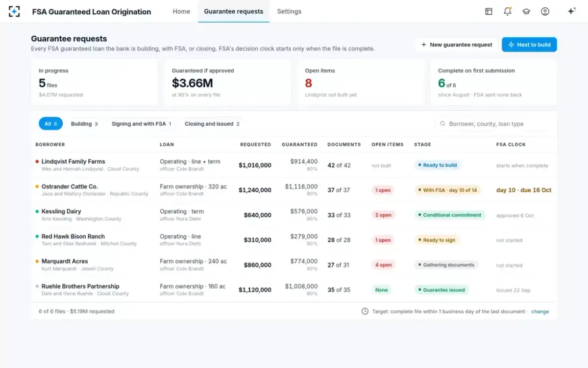This screenshot has width=588, height=368.
Task: Click the Next to build button
Action: (x=529, y=45)
